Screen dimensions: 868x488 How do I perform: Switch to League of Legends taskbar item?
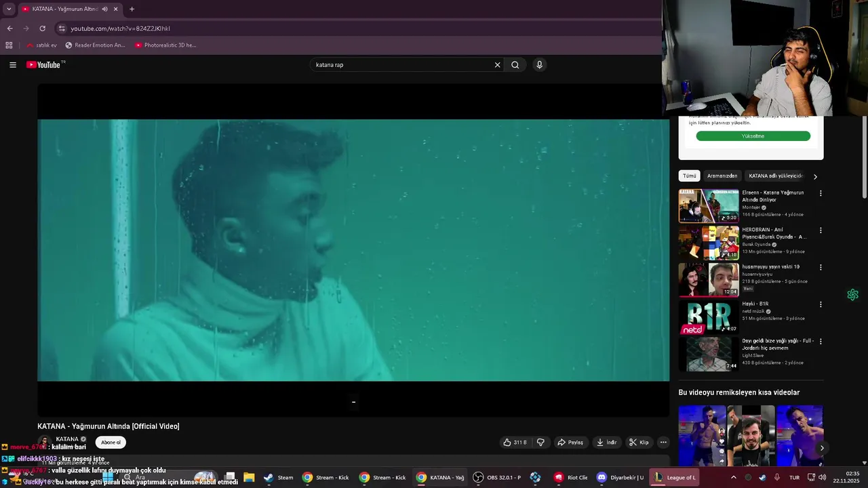point(675,477)
